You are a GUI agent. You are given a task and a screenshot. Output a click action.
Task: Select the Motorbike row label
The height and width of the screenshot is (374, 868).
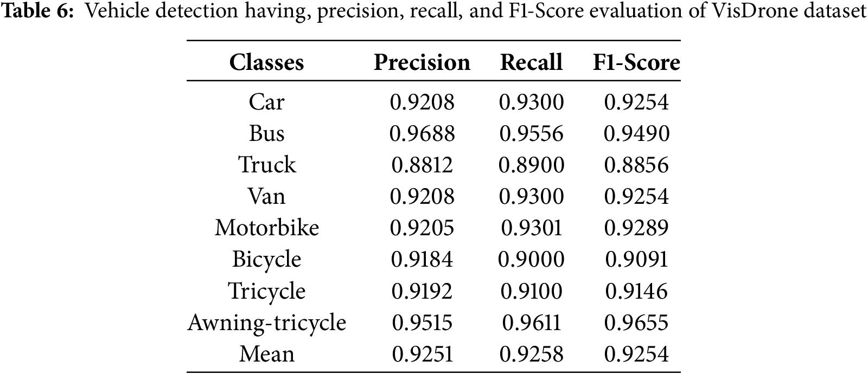tap(266, 228)
